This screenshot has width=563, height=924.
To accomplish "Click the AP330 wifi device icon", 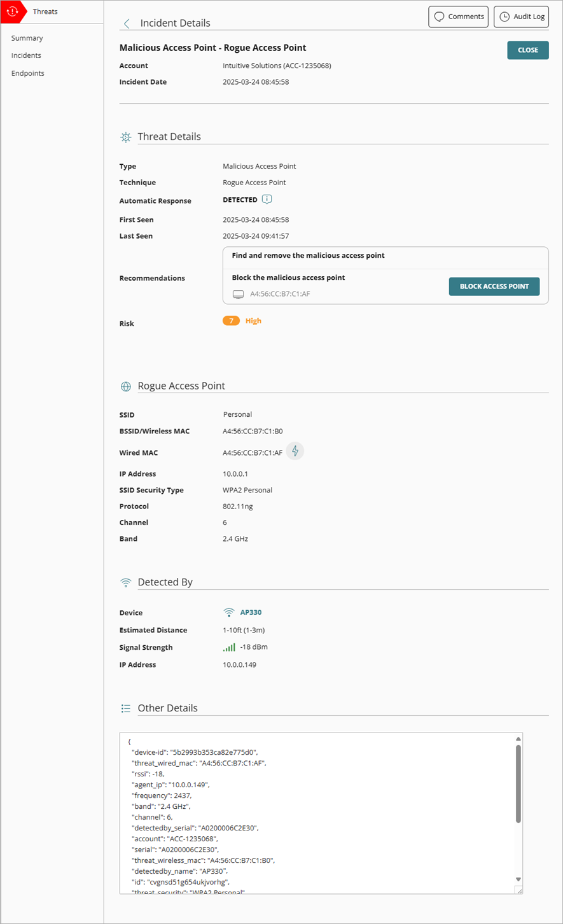I will (228, 612).
